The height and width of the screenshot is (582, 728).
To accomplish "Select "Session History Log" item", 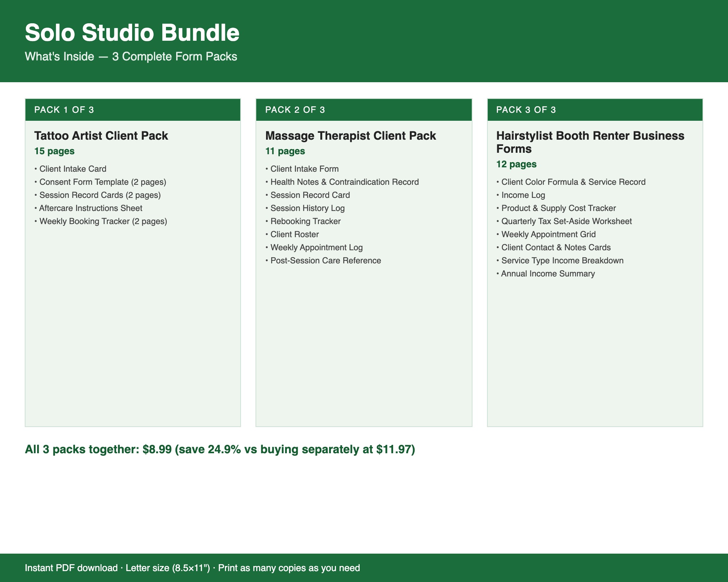I will [x=305, y=208].
